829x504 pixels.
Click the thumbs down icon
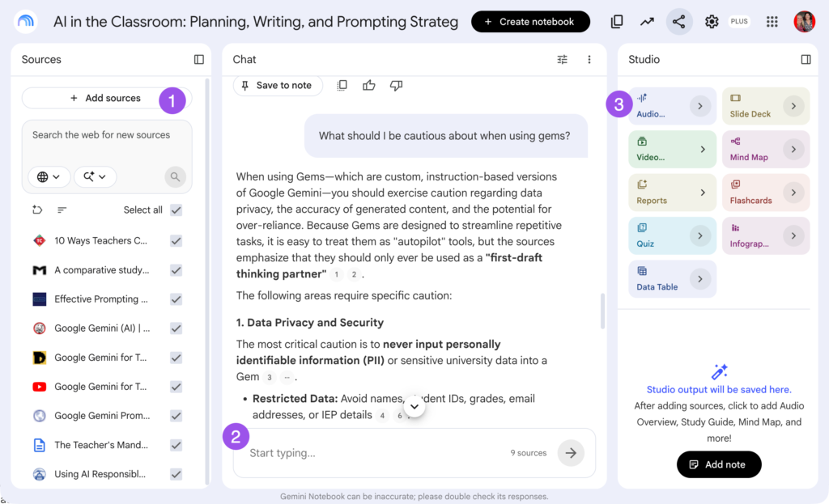point(396,85)
